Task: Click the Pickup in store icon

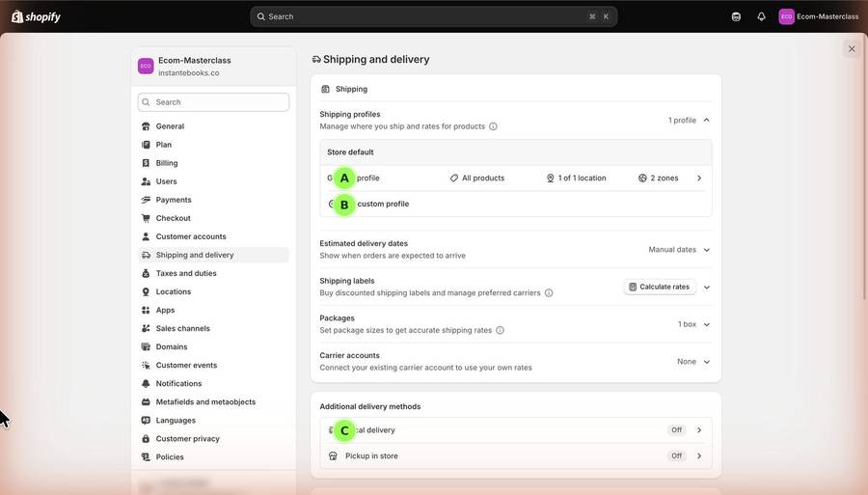Action: click(333, 455)
